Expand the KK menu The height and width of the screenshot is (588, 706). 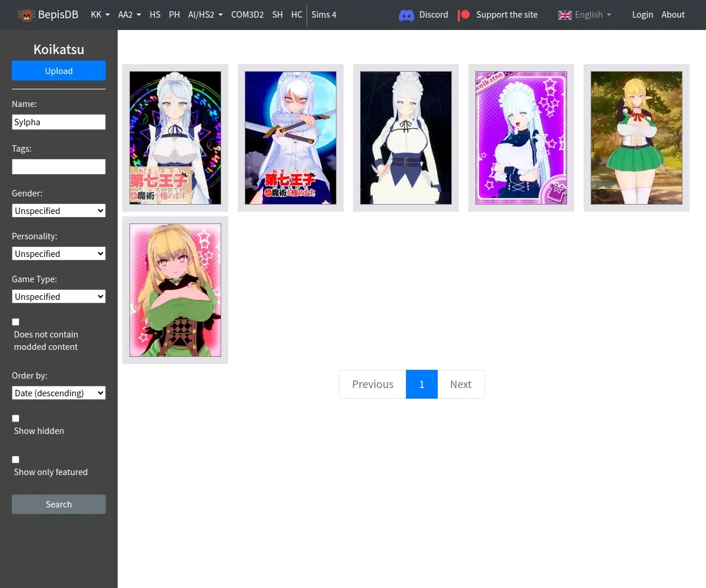100,15
